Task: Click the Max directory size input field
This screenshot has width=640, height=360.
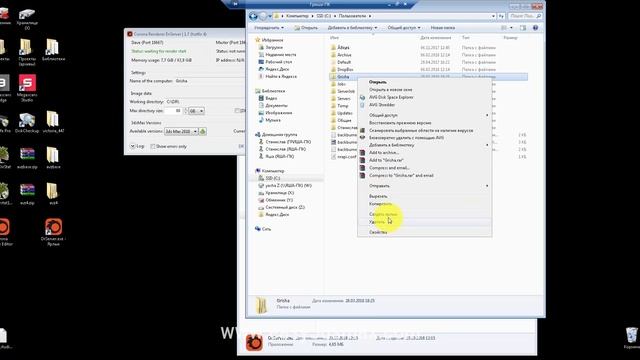Action: tap(174, 111)
